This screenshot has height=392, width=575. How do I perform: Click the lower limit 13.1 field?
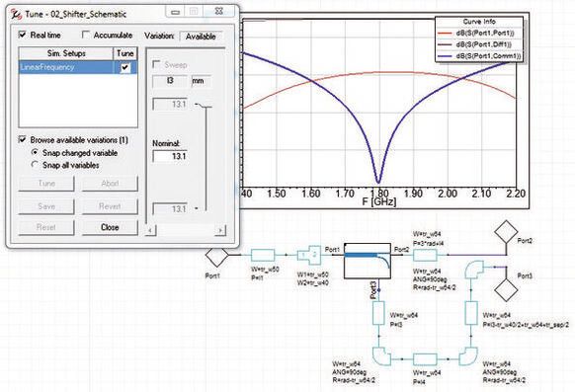click(170, 208)
